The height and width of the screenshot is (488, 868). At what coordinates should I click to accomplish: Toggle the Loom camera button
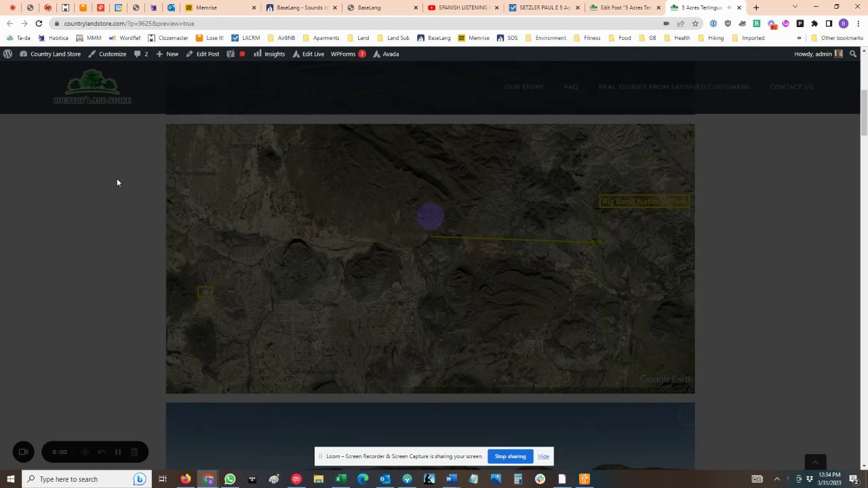[23, 452]
